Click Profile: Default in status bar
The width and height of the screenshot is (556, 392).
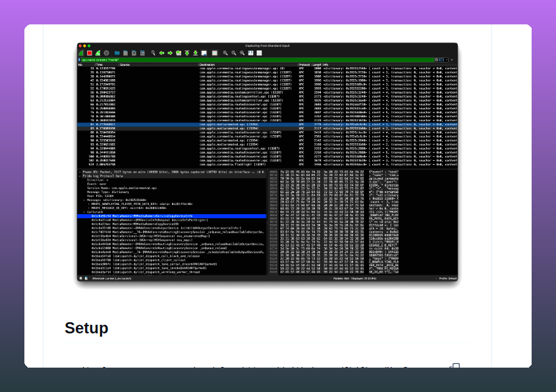[x=448, y=279]
